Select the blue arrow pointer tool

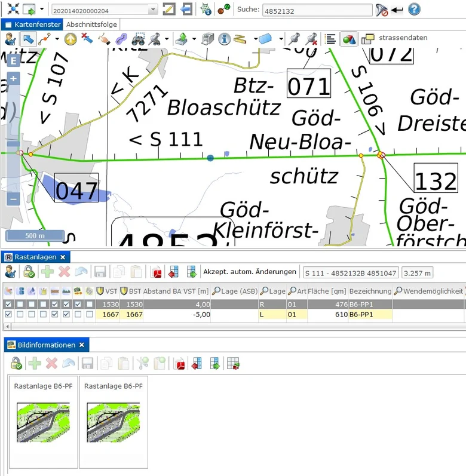pyautogui.click(x=28, y=39)
